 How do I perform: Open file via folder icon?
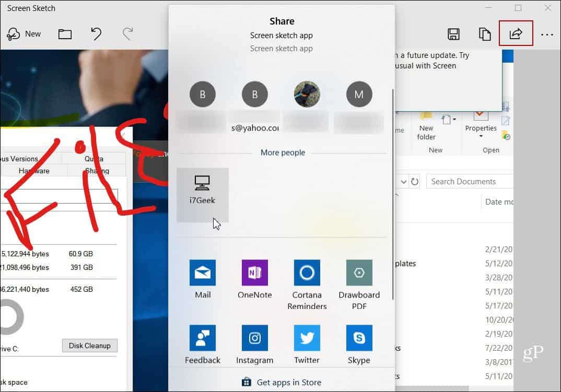65,34
